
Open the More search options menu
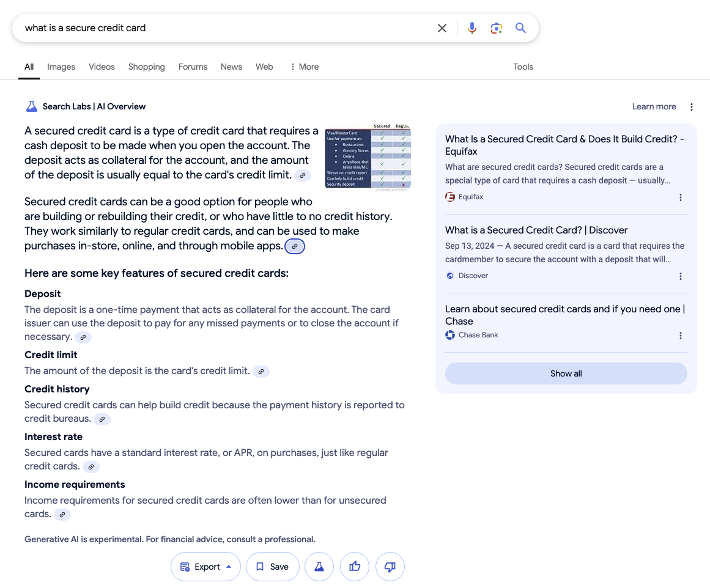pyautogui.click(x=304, y=67)
